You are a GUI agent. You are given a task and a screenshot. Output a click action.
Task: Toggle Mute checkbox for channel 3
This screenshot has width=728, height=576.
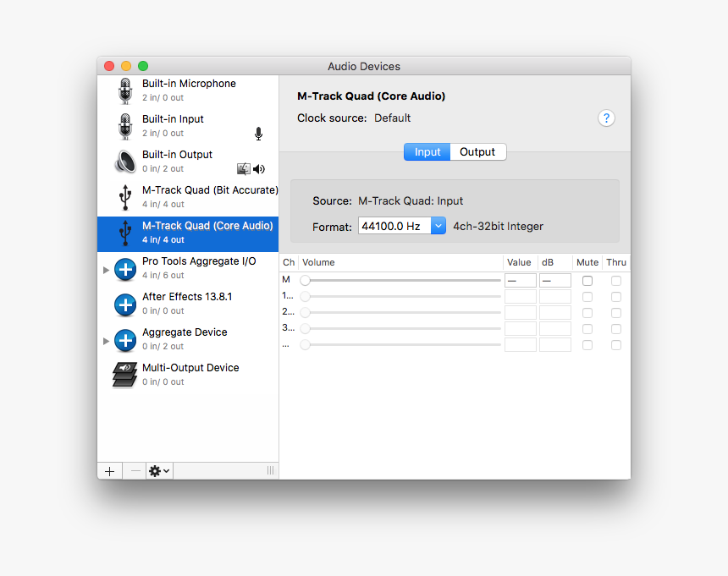click(x=587, y=329)
